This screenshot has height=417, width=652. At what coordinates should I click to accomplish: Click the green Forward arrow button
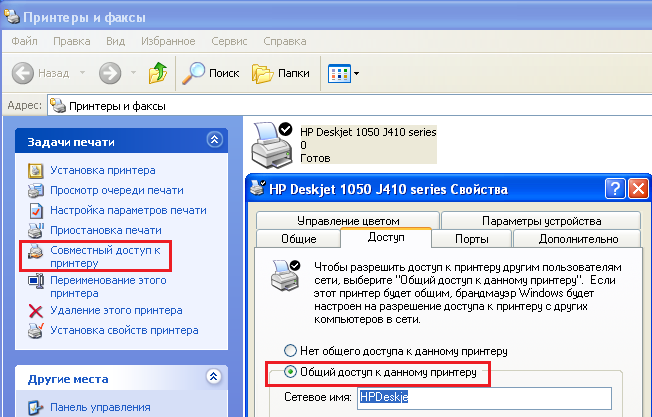tap(110, 73)
